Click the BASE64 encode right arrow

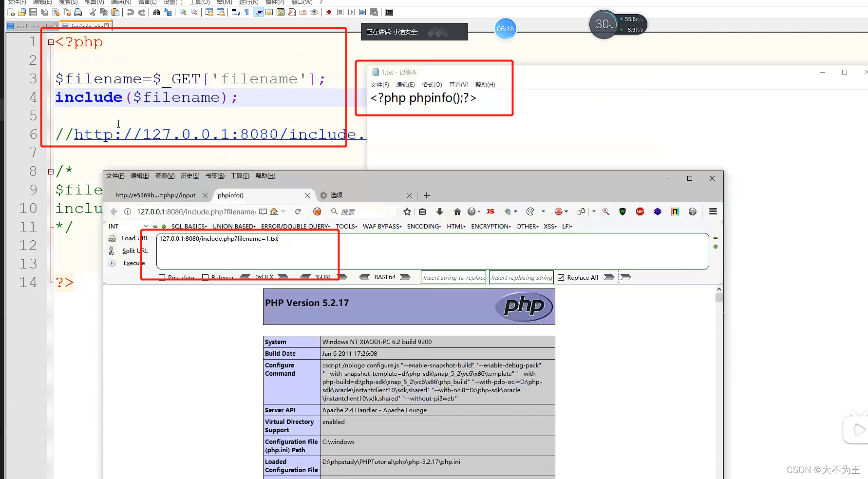click(x=405, y=277)
